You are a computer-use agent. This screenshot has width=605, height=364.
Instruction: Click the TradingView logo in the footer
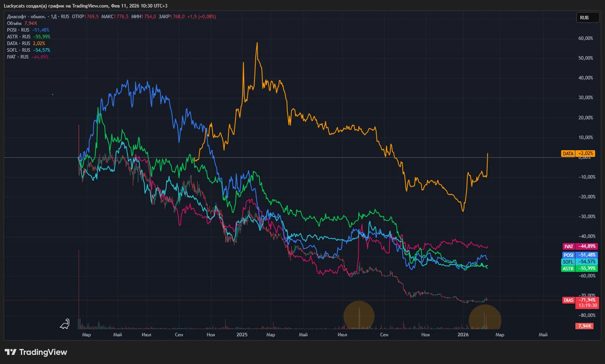pyautogui.click(x=36, y=352)
